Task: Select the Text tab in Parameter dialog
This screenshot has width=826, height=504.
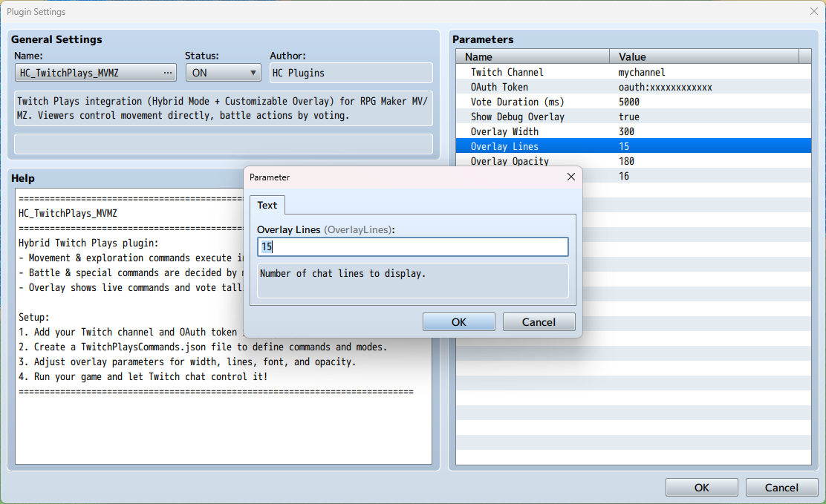Action: (267, 205)
